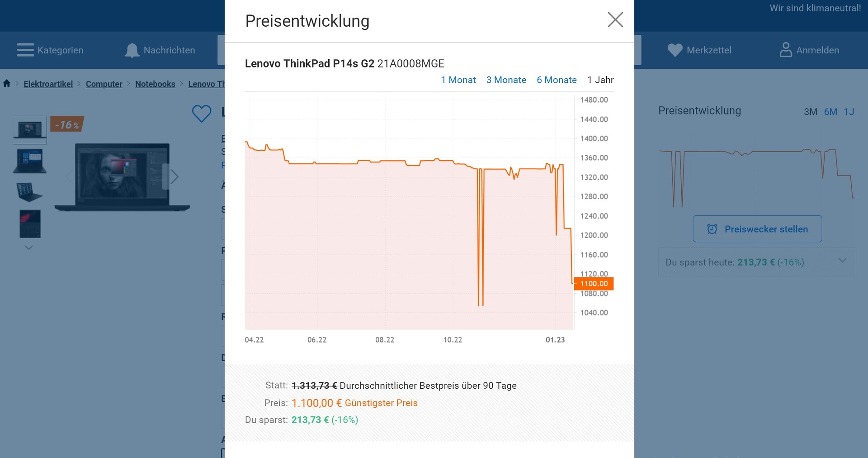868x458 pixels.
Task: Select sidebar 1J price history range
Action: click(849, 112)
